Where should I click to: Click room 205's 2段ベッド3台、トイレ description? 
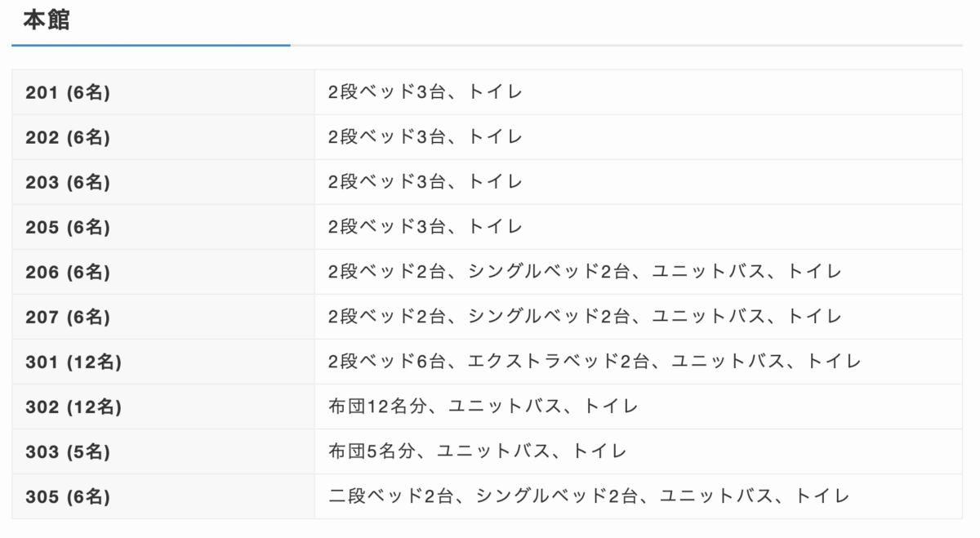point(425,228)
